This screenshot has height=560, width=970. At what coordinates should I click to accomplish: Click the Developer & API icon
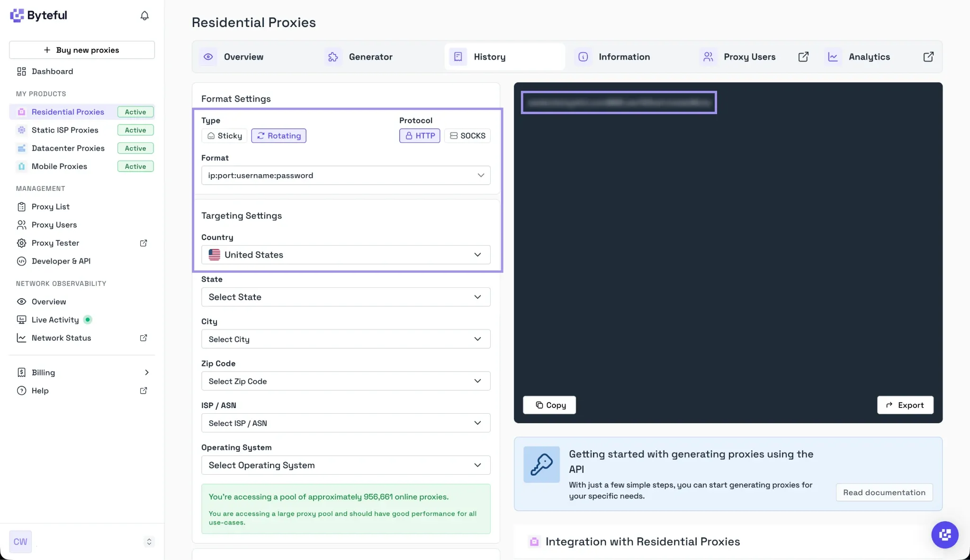click(x=21, y=261)
